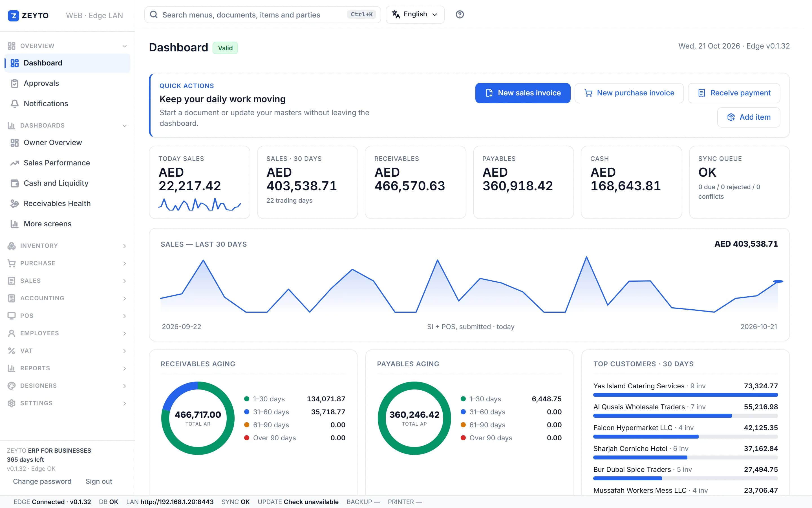Expand the Inventory section chevron
Image resolution: width=812 pixels, height=508 pixels.
pos(125,246)
